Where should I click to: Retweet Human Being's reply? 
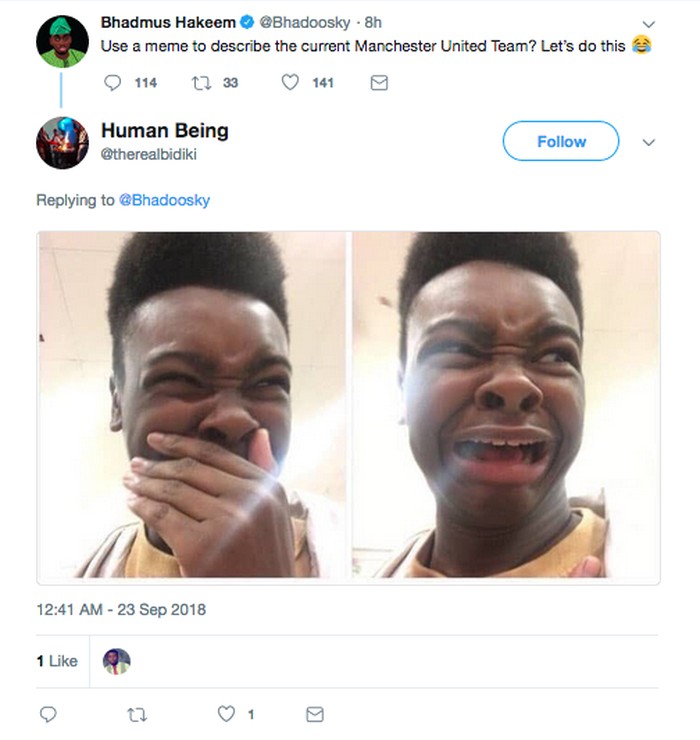tap(137, 714)
